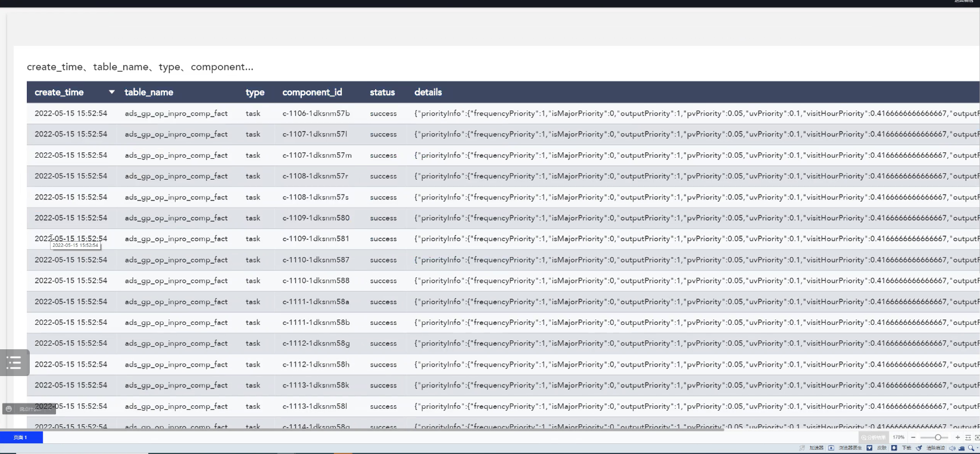Viewport: 980px width, 454px height.
Task: Open the browser doctor icon in status bar
Action: pos(831,448)
